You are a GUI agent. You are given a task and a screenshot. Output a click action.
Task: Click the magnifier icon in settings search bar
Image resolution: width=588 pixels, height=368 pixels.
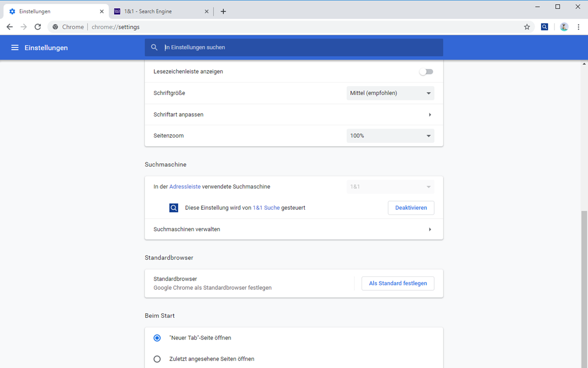point(154,47)
